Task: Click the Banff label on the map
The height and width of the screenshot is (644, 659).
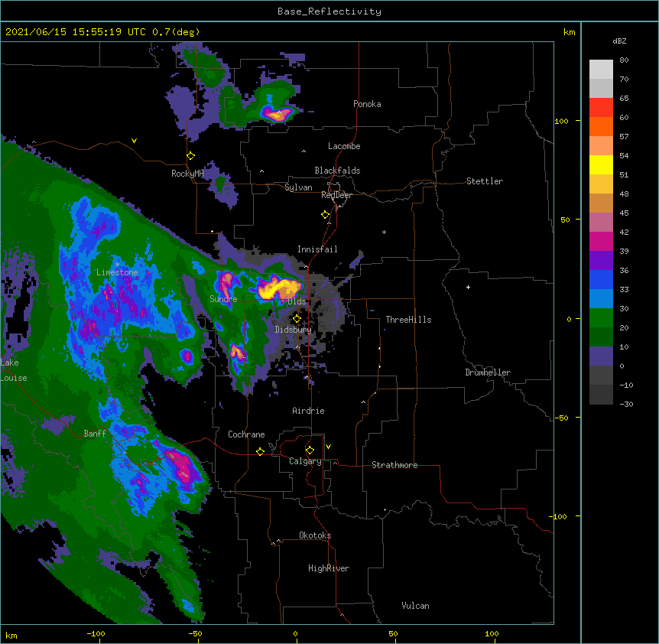Action: coord(95,434)
